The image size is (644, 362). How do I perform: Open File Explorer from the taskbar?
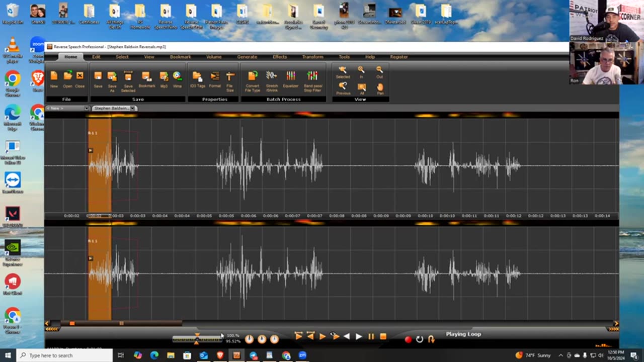pos(171,355)
